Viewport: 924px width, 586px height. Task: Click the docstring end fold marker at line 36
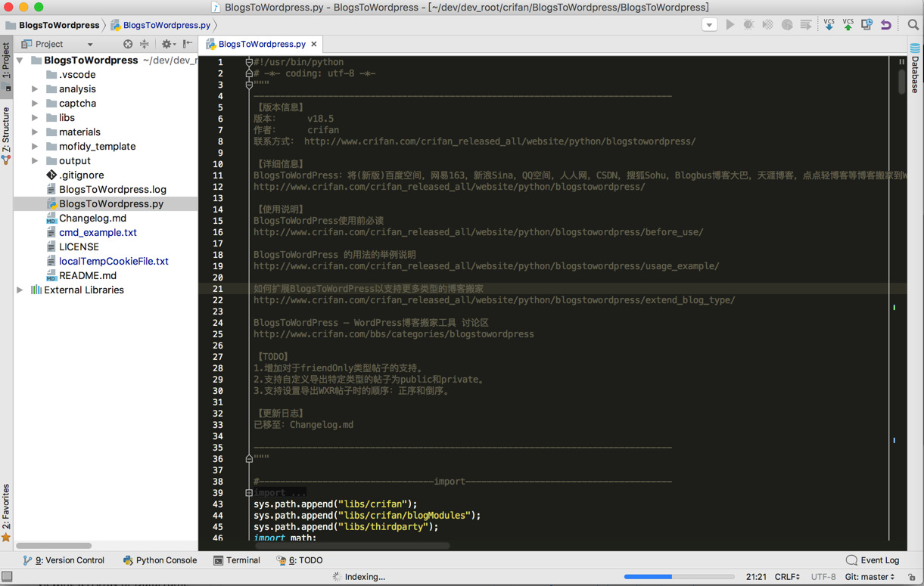249,459
